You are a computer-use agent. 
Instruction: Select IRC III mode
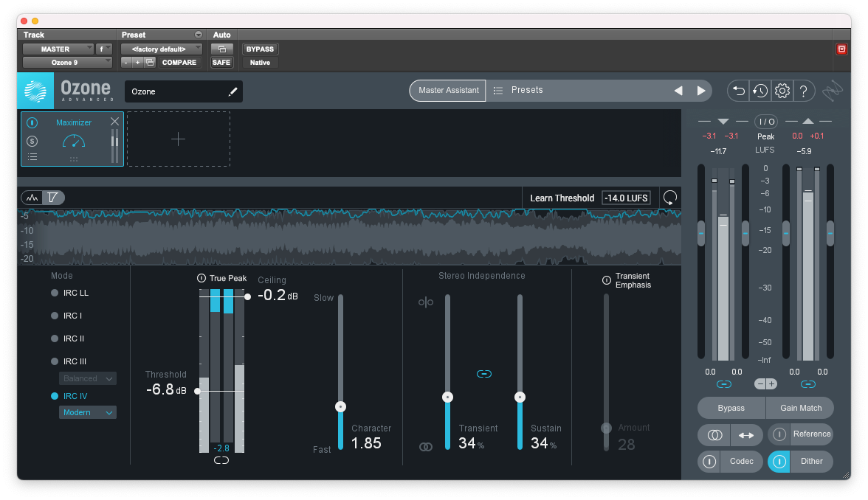[x=69, y=361]
